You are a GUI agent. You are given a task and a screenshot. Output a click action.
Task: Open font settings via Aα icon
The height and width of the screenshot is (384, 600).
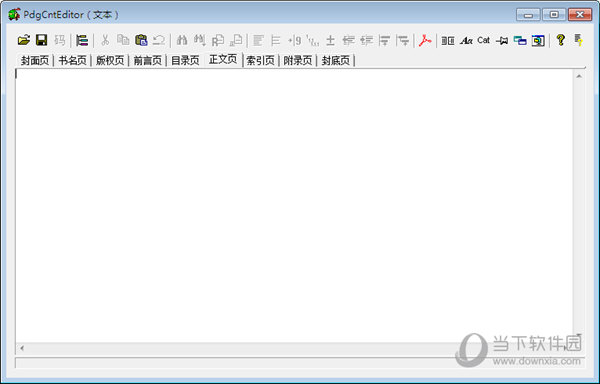pos(466,40)
